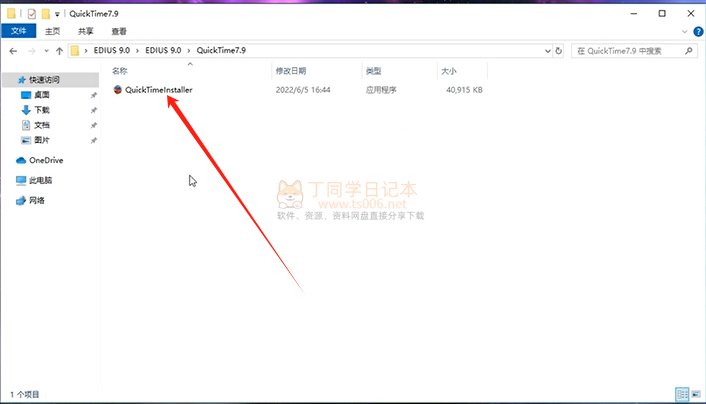Viewport: 706px width, 404px height.
Task: Open 网络 in navigation pane
Action: pyautogui.click(x=36, y=200)
